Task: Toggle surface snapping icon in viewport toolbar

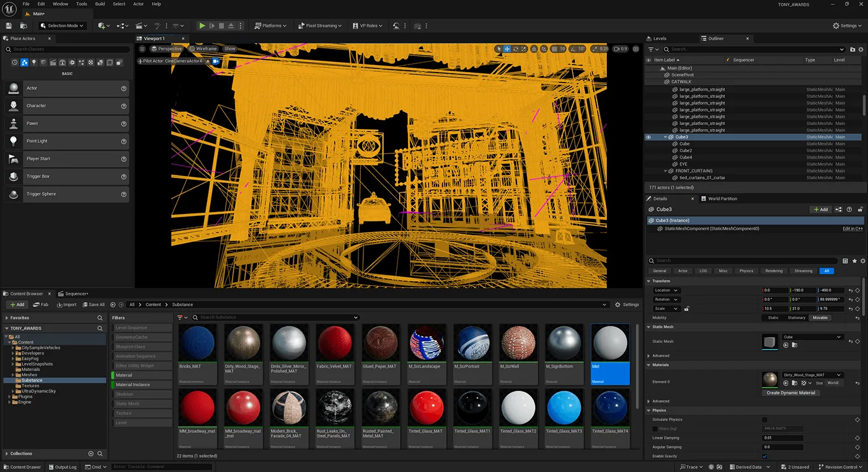Action: (x=544, y=49)
